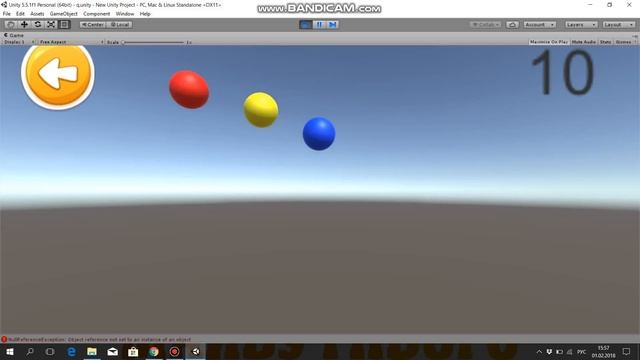Open the Store app from taskbar
Screen dimensions: 640x360
133,352
